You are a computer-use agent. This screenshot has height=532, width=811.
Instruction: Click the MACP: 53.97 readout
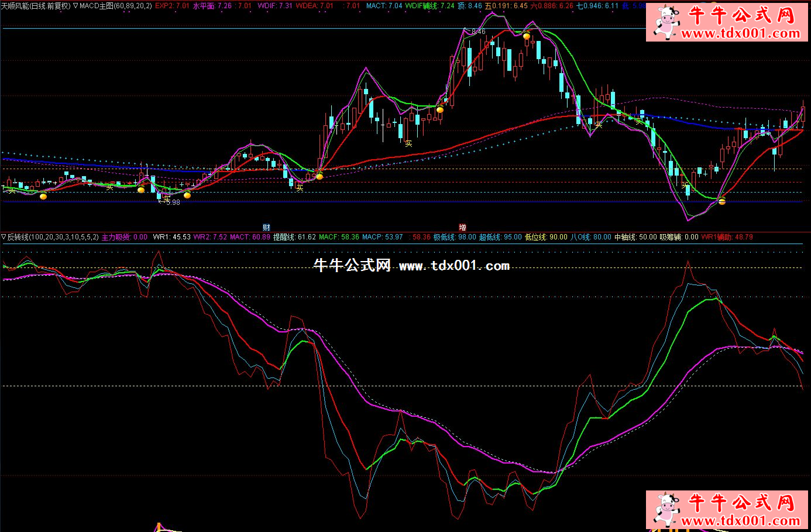pos(382,237)
